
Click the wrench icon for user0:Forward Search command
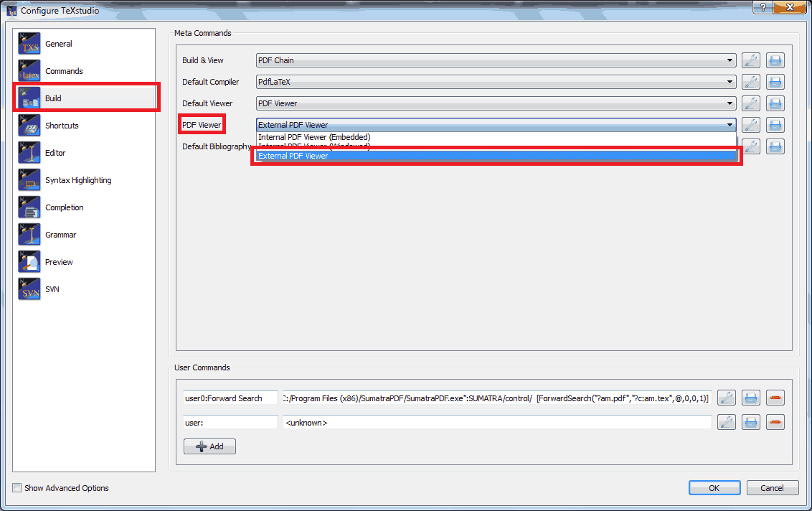click(x=726, y=397)
